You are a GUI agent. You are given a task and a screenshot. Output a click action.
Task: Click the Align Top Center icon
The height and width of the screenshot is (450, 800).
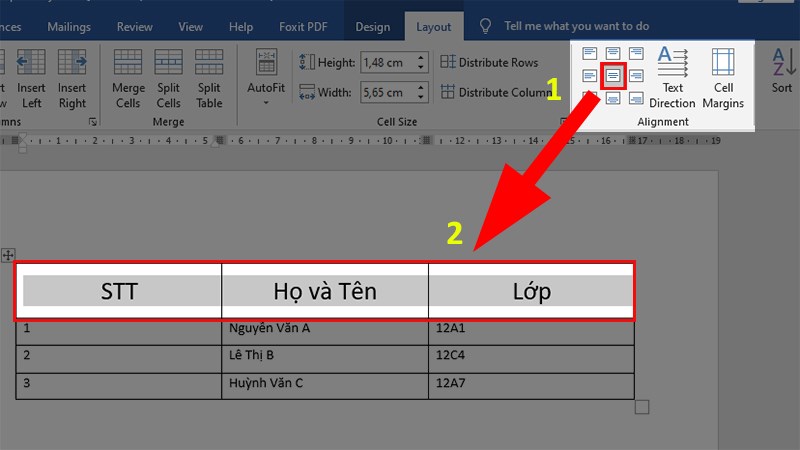[613, 53]
